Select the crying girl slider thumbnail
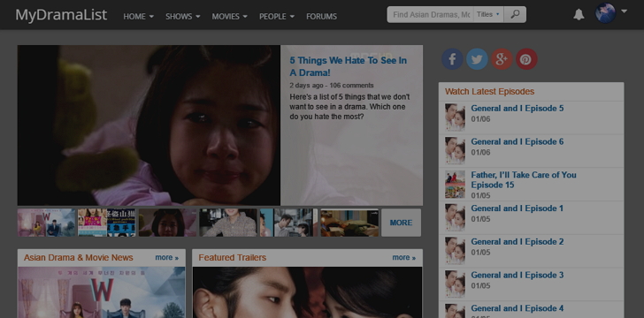 167,223
